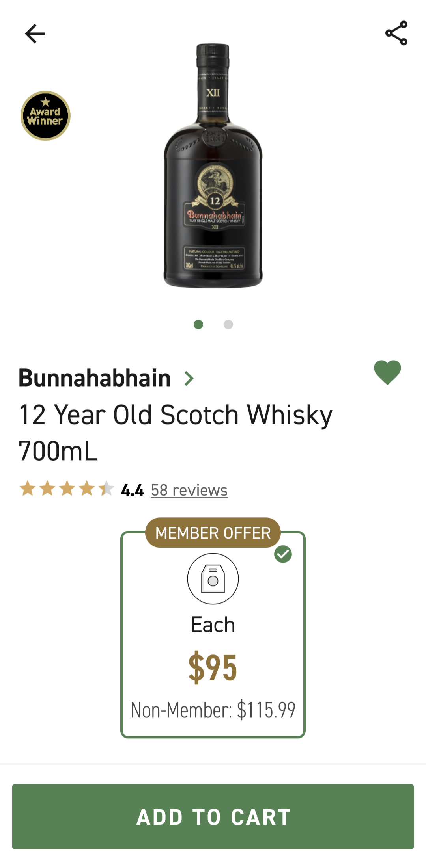
Task: Toggle the green checkmark on offer card
Action: (x=283, y=554)
